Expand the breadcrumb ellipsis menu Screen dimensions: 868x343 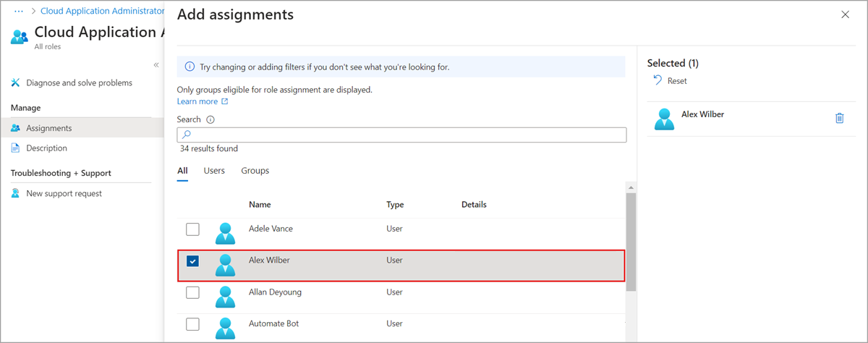pos(20,12)
